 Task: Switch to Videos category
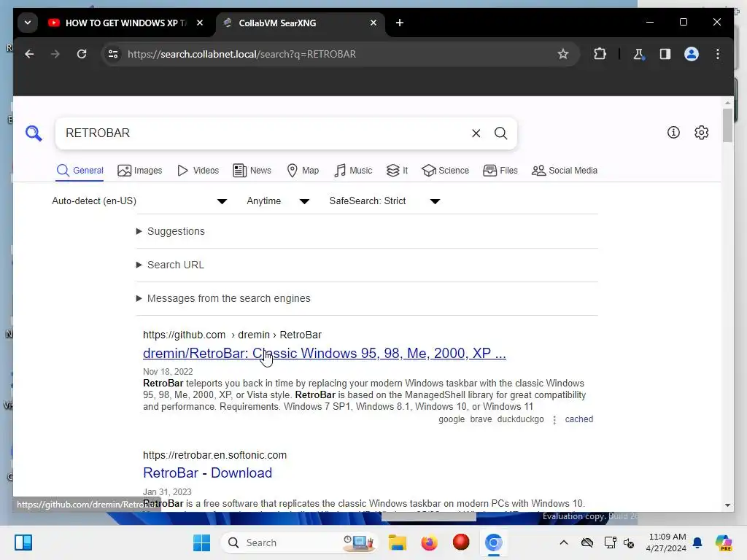pyautogui.click(x=198, y=171)
